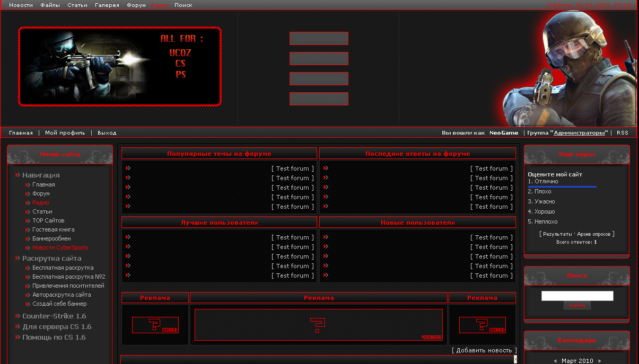Click the RSS feed link

tap(622, 133)
